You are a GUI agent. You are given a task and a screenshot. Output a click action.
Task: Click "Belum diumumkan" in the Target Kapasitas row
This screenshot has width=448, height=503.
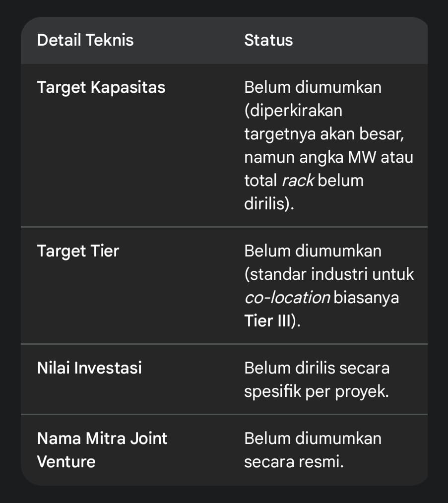point(313,87)
